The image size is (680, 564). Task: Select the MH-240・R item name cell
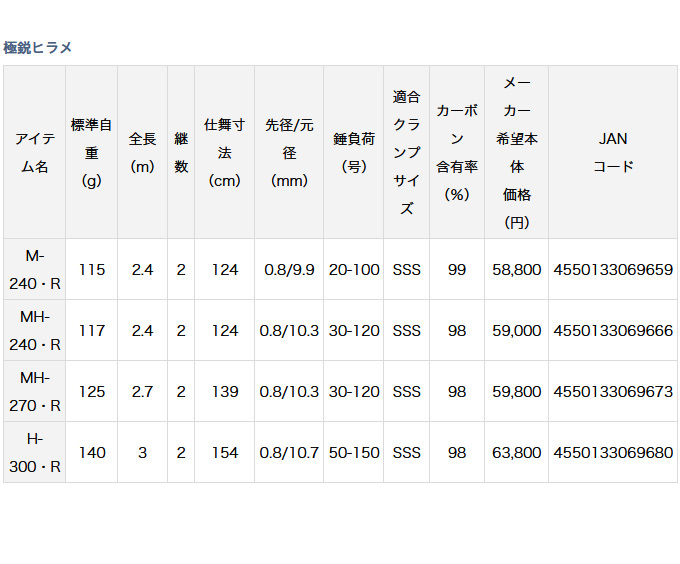[34, 331]
